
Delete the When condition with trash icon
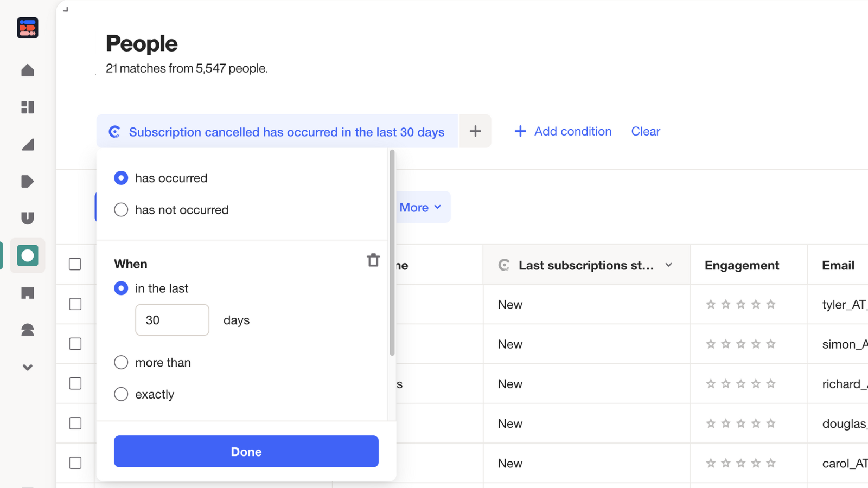coord(373,260)
